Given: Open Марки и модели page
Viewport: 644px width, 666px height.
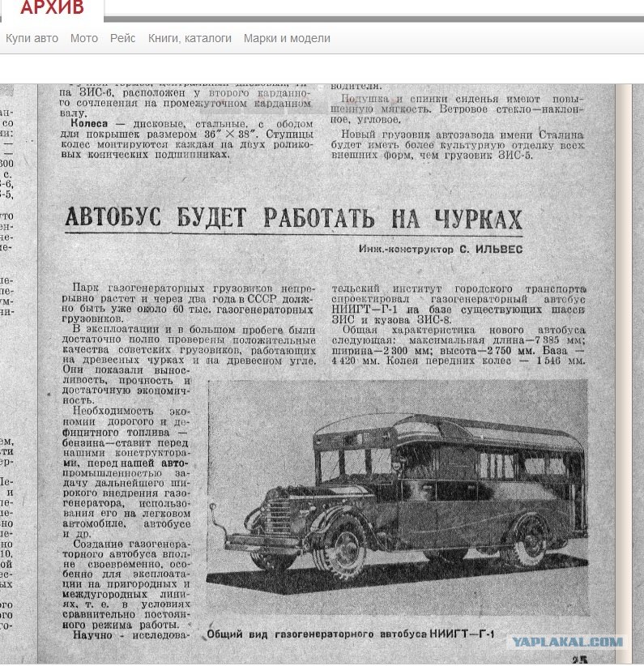Looking at the screenshot, I should point(287,38).
